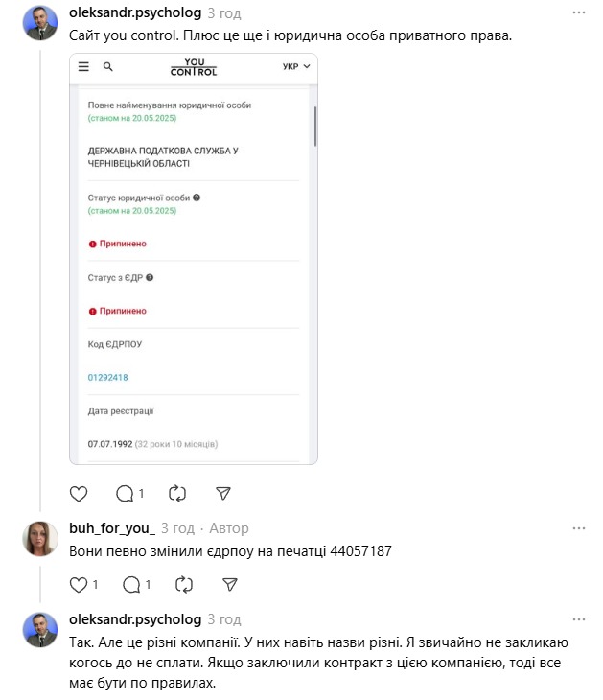Like the buh_for_you_ reply

point(83,584)
